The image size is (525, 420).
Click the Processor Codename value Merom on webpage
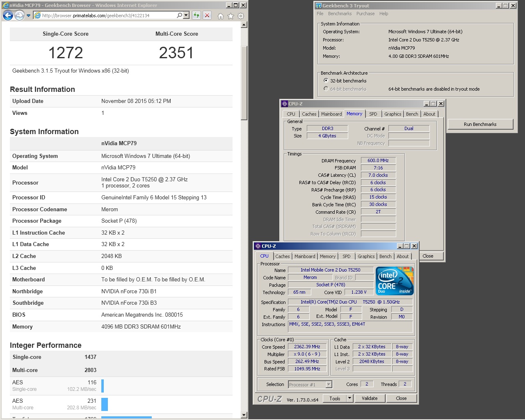(x=110, y=209)
